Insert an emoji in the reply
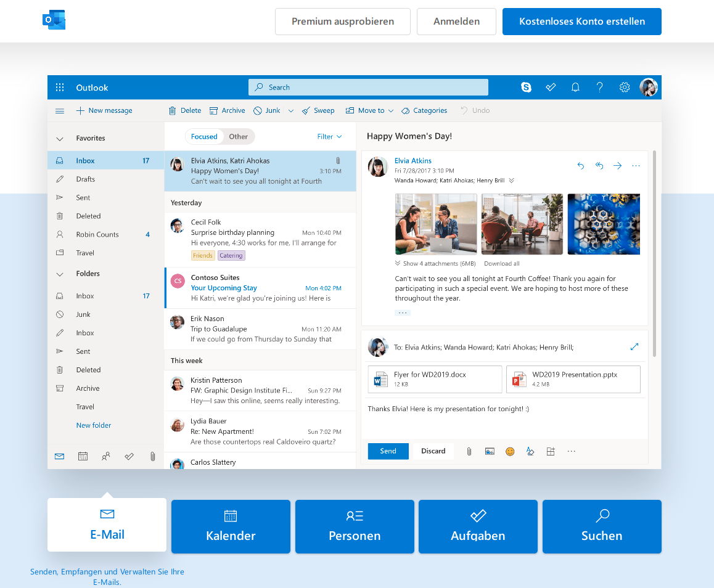 point(510,451)
